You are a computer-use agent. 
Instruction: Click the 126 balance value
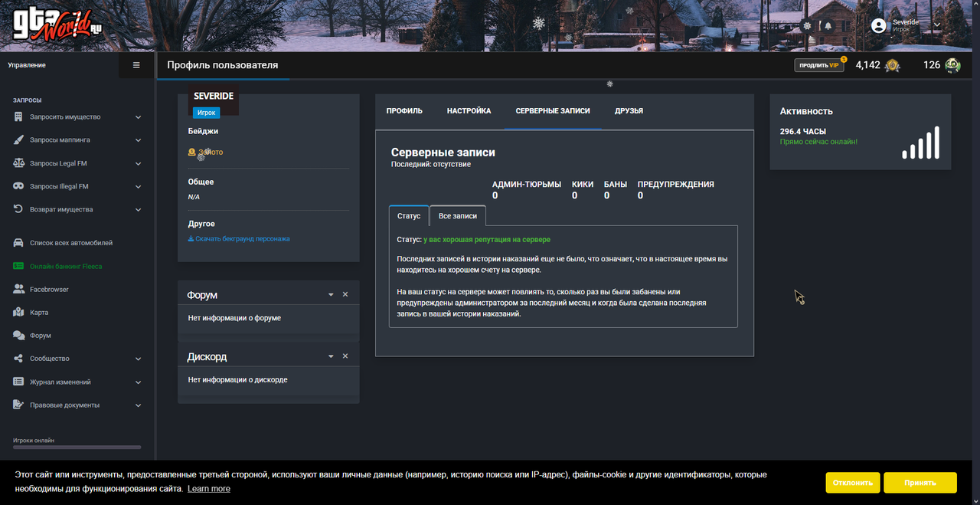coord(932,65)
